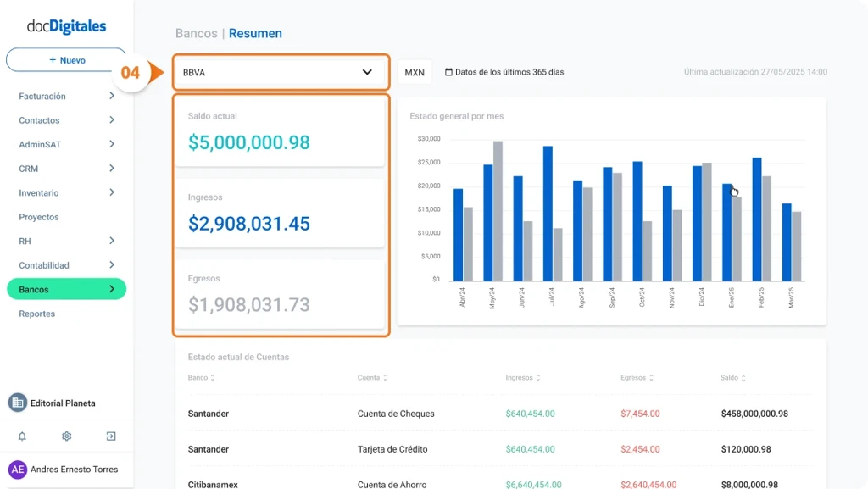This screenshot has width=868, height=489.
Task: Click the Nuevo button
Action: (x=66, y=59)
